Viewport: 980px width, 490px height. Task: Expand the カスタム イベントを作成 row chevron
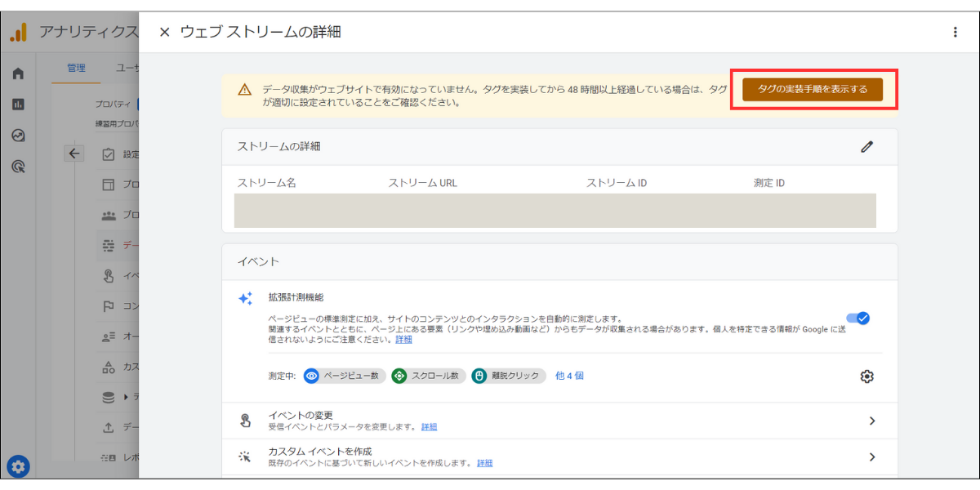(871, 457)
